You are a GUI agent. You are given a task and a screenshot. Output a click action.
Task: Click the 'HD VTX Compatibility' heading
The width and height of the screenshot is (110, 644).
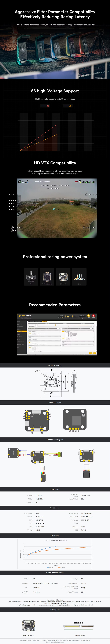tap(55, 163)
